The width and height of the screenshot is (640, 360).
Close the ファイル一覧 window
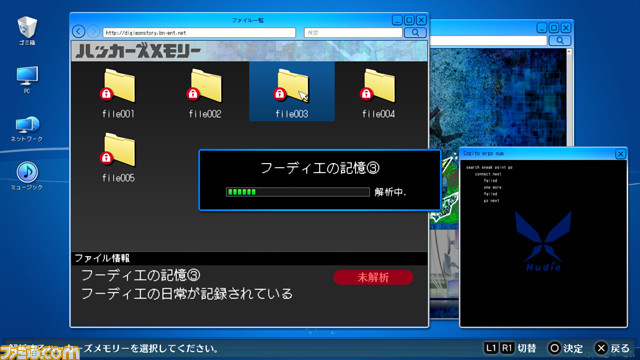coord(422,20)
